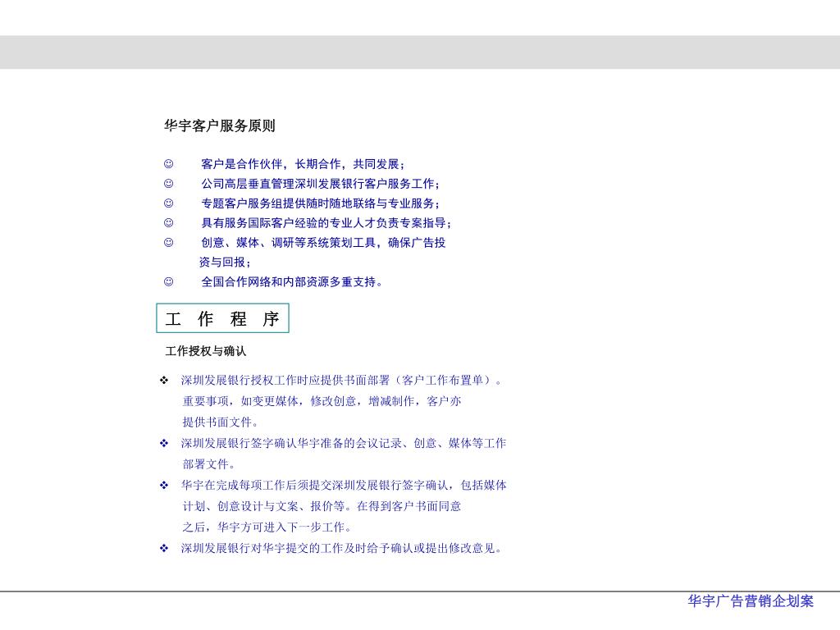Select the line 客户是合作伙伴，长期合作，共同发展

(x=304, y=164)
